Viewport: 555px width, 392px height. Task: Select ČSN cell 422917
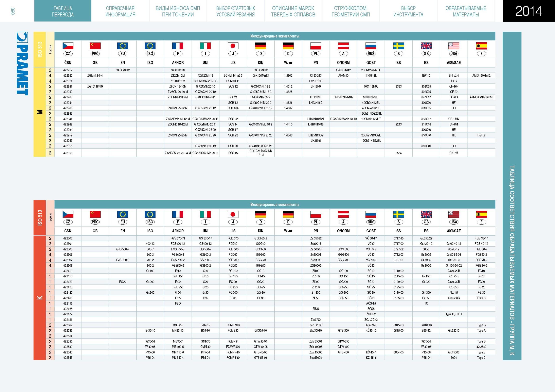(68, 70)
